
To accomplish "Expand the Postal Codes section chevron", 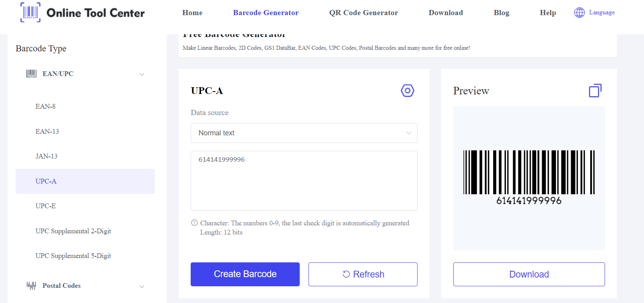I will [142, 286].
